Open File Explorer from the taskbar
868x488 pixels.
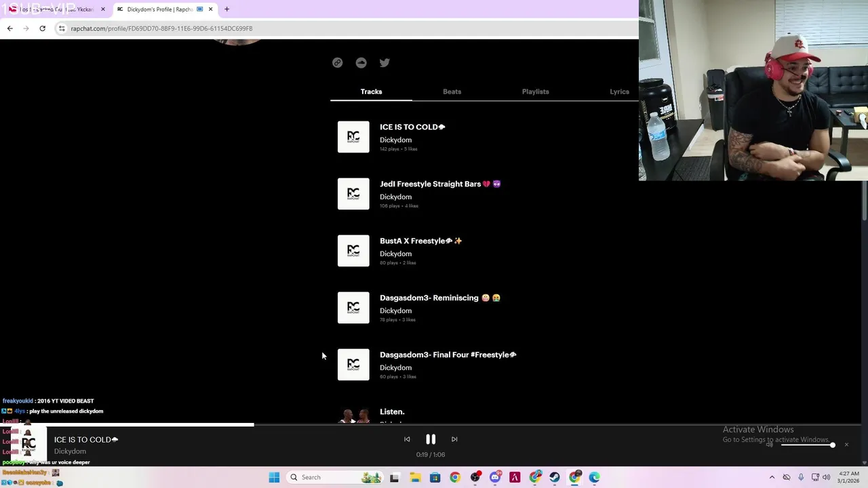tap(415, 477)
